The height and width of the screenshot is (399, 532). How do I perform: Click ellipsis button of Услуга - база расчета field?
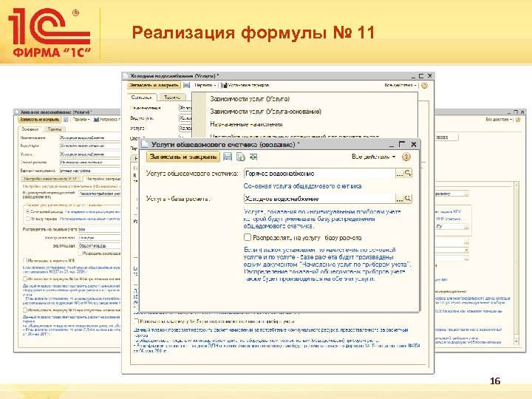[x=400, y=199]
